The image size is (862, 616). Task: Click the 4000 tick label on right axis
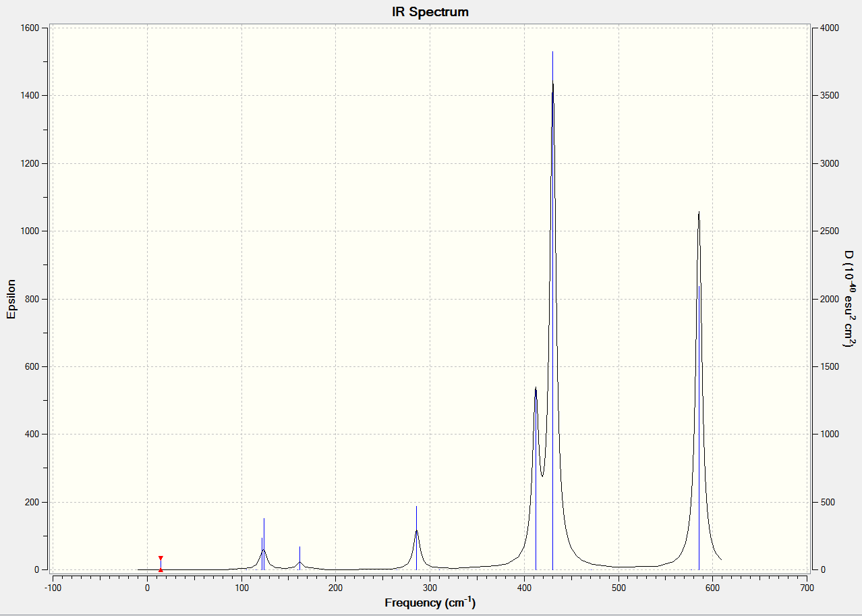[x=829, y=28]
